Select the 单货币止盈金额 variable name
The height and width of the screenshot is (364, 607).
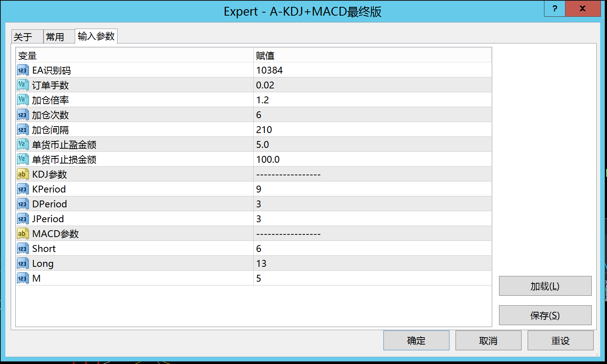coord(64,144)
